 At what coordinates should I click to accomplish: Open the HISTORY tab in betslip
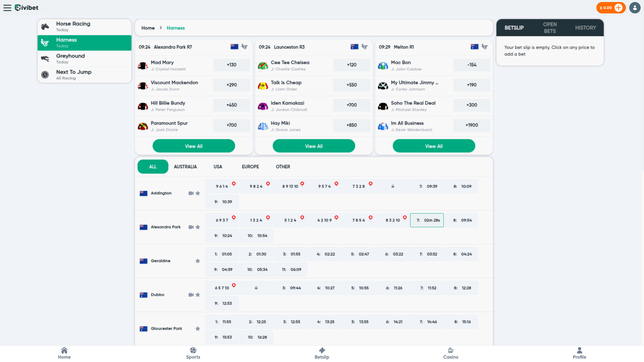tap(585, 28)
